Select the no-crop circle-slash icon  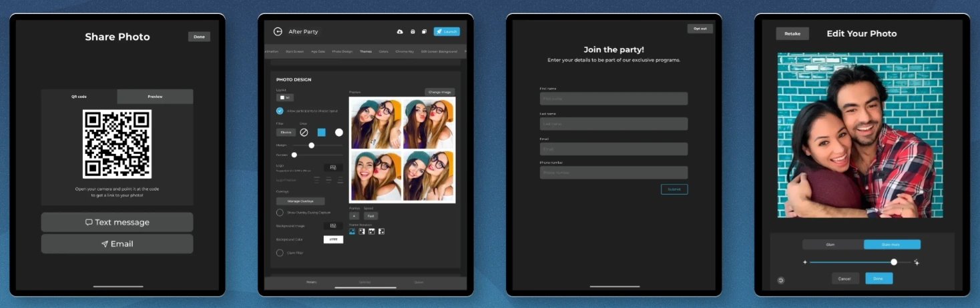click(x=304, y=132)
